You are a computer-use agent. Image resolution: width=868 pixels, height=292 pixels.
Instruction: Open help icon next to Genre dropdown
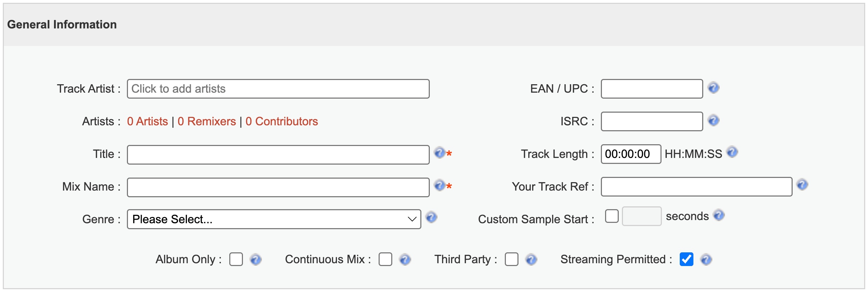click(431, 217)
